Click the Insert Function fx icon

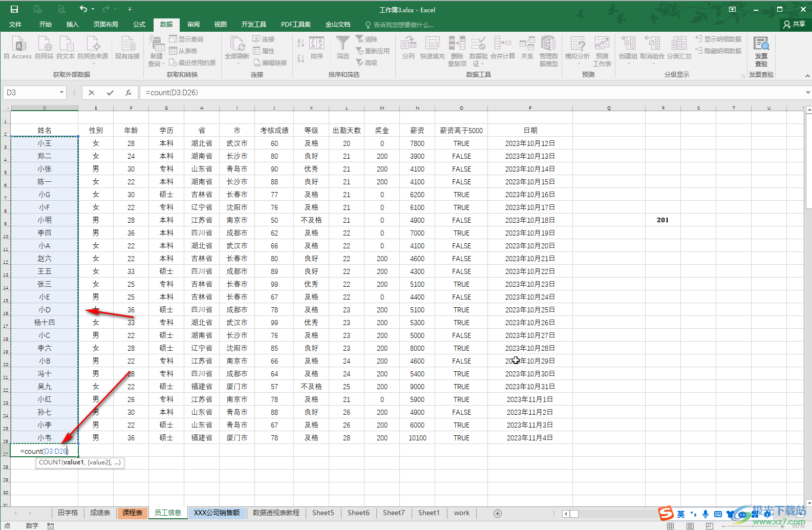pyautogui.click(x=129, y=93)
